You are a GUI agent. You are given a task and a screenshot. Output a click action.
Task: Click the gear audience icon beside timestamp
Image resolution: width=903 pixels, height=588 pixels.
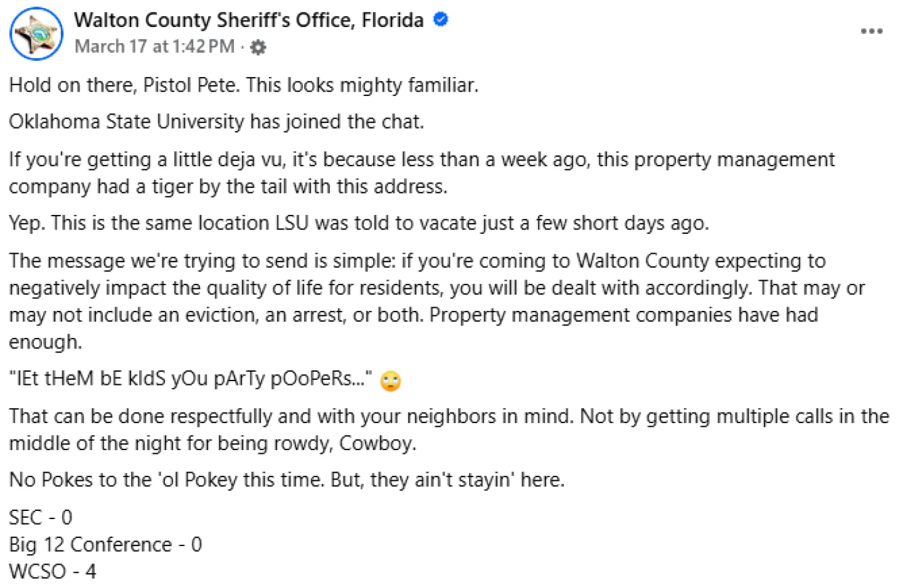click(258, 48)
